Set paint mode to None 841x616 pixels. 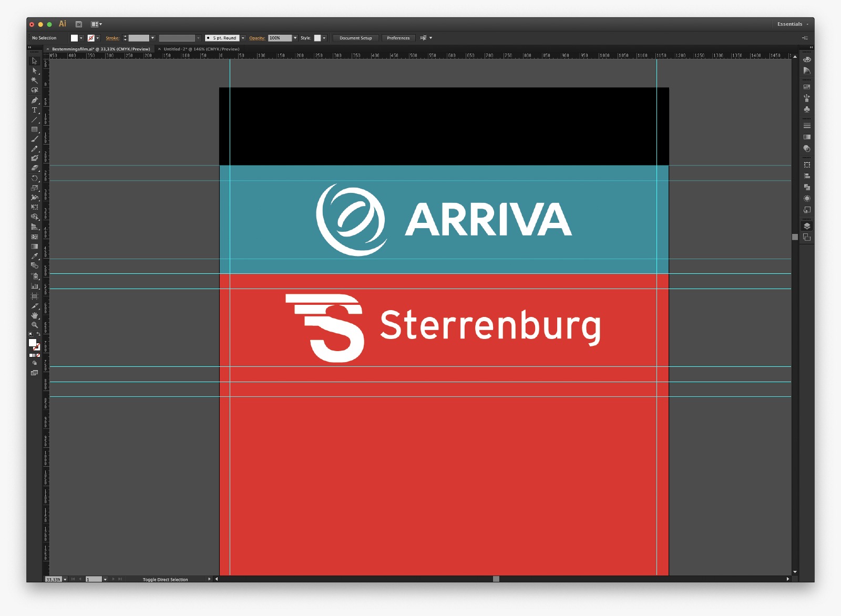(x=38, y=355)
